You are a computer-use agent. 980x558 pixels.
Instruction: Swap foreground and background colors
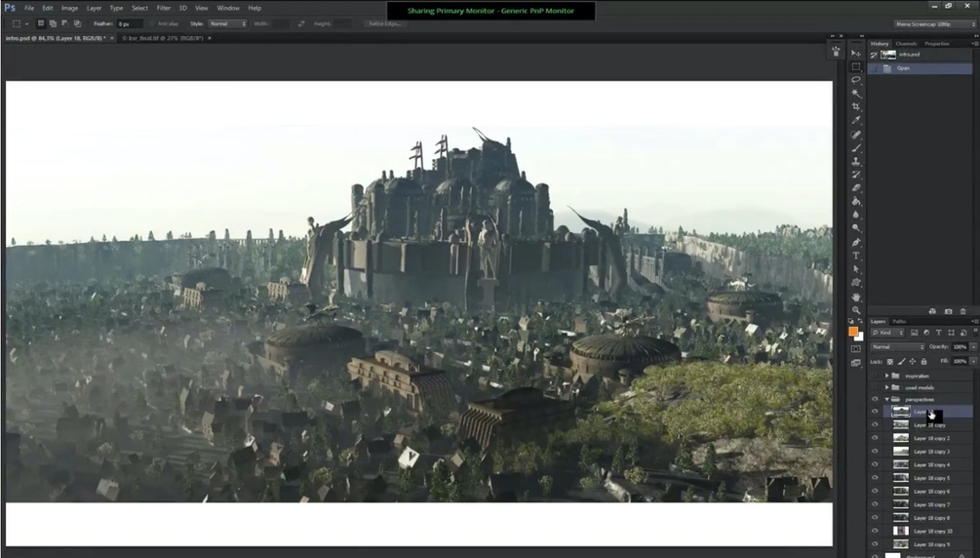861,322
